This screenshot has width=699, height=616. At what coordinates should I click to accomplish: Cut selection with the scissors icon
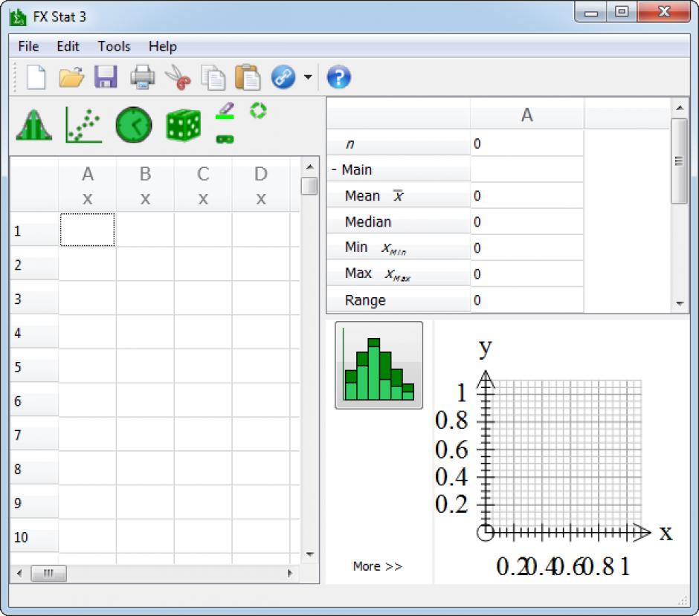(178, 77)
